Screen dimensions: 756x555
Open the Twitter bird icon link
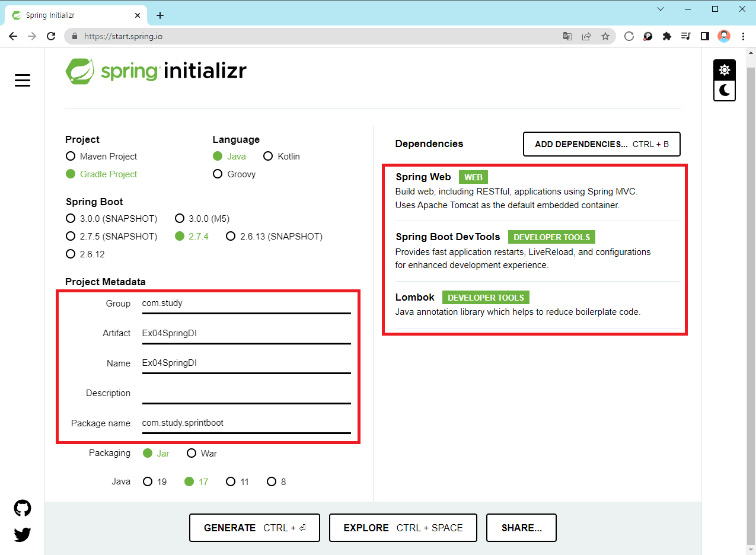tap(23, 535)
